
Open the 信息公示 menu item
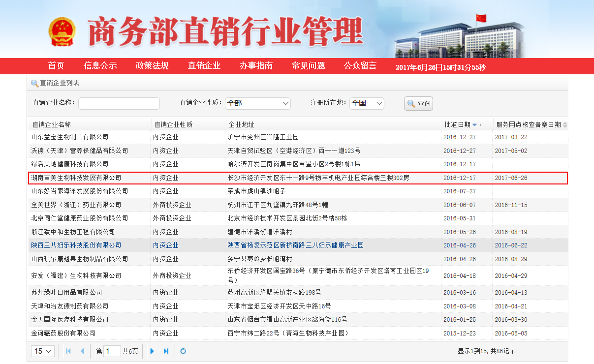pos(100,66)
